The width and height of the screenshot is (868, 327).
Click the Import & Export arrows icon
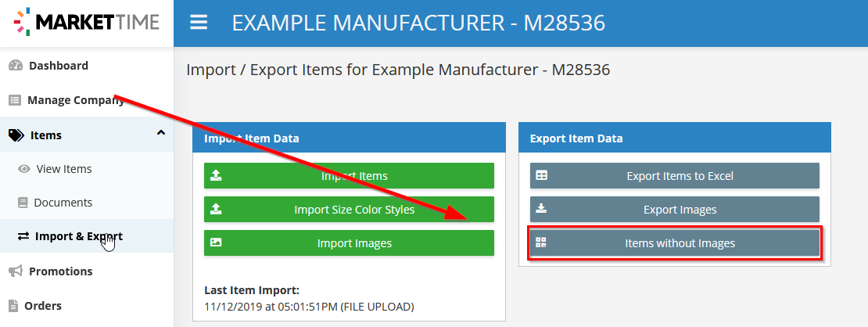[x=23, y=236]
